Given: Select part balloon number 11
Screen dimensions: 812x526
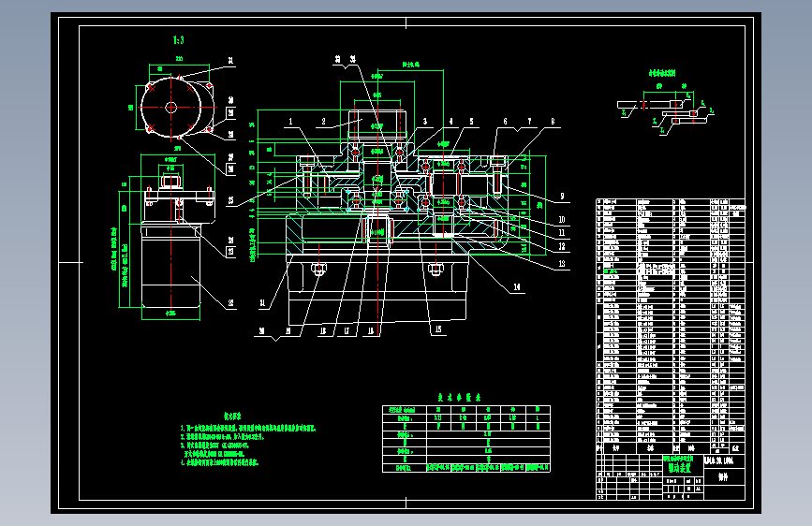Looking at the screenshot, I should tap(562, 233).
